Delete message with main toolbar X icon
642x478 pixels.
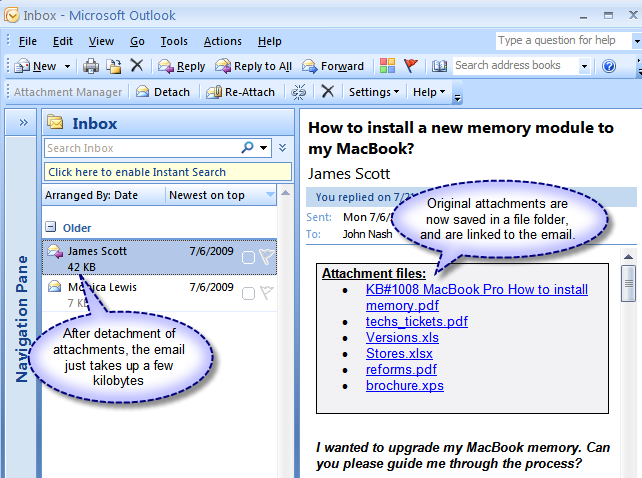137,65
